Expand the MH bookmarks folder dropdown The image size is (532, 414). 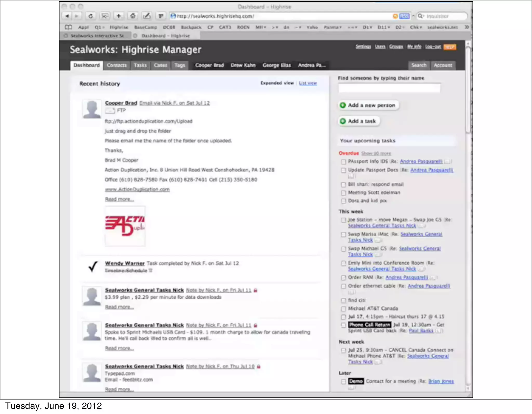tap(261, 27)
